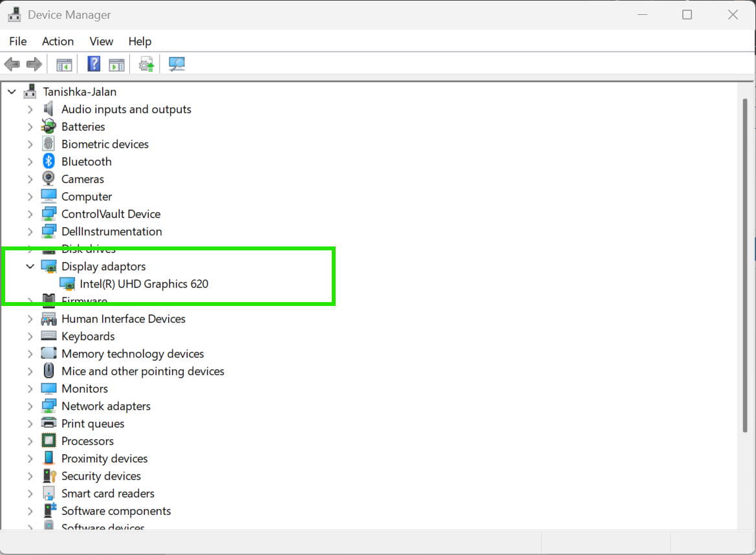Click the Smart card readers icon
The image size is (756, 555).
(x=49, y=493)
